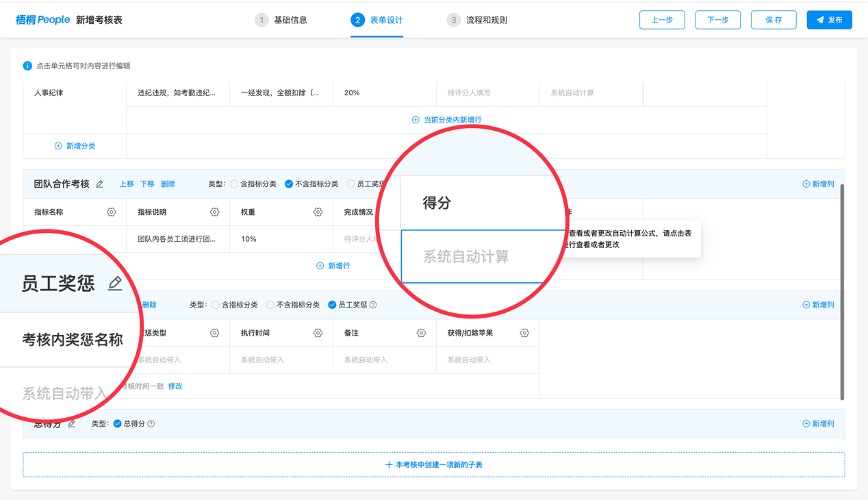
Task: Click 新增分类 to add a category
Action: pos(75,146)
